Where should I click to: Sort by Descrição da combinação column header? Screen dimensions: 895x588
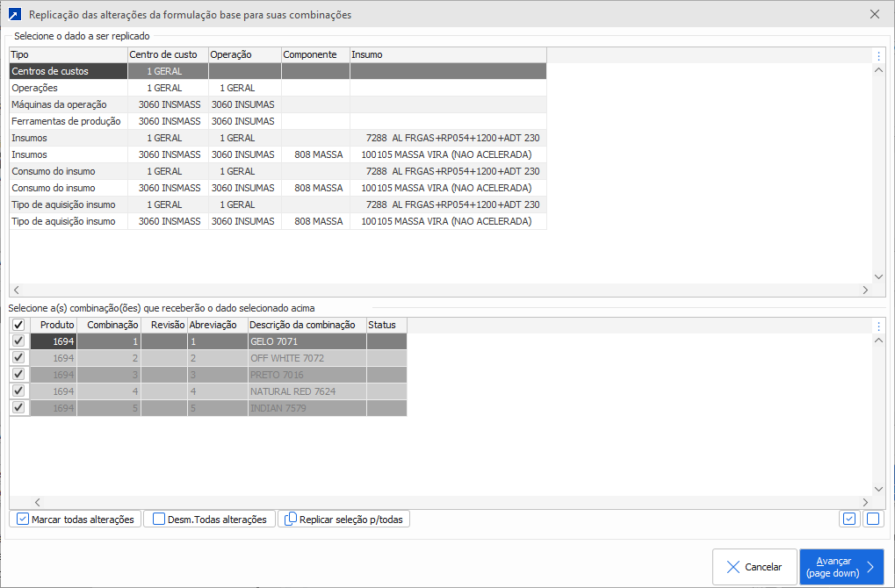click(x=307, y=325)
